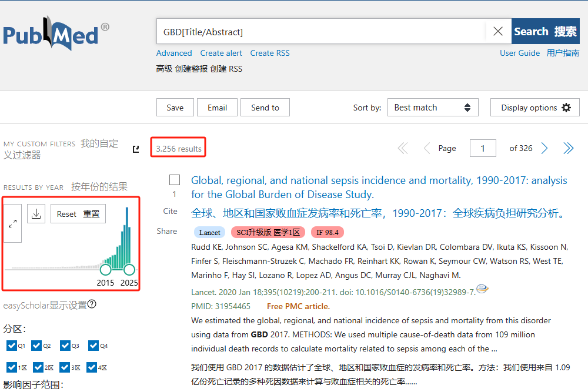Open the sepsis incidence article title
The width and height of the screenshot is (588, 392).
(x=379, y=187)
